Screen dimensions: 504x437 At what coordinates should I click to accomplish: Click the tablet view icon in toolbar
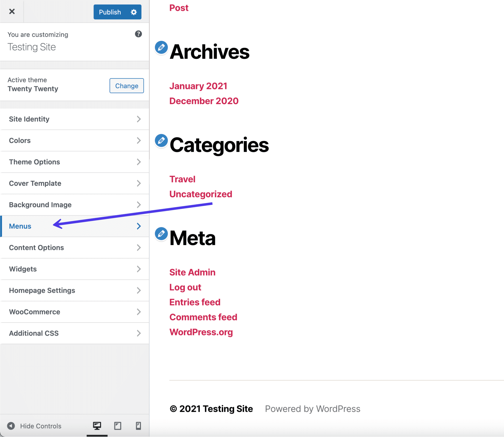[x=117, y=425]
